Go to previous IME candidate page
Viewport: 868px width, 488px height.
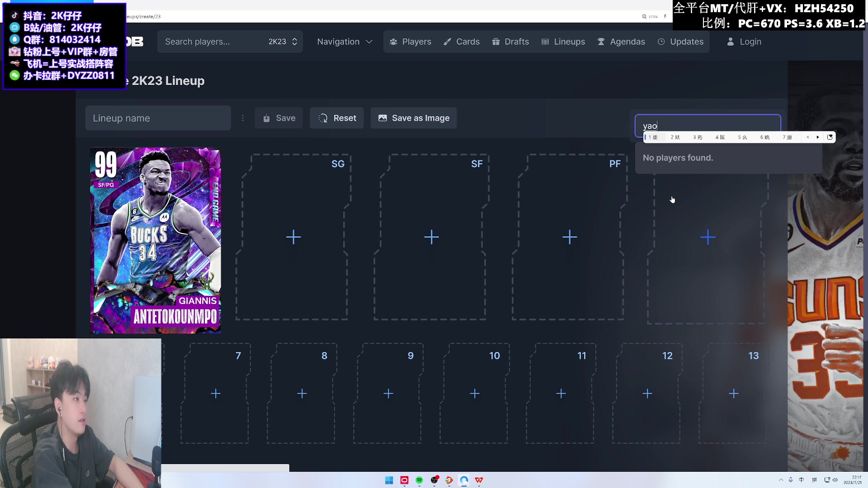[807, 137]
